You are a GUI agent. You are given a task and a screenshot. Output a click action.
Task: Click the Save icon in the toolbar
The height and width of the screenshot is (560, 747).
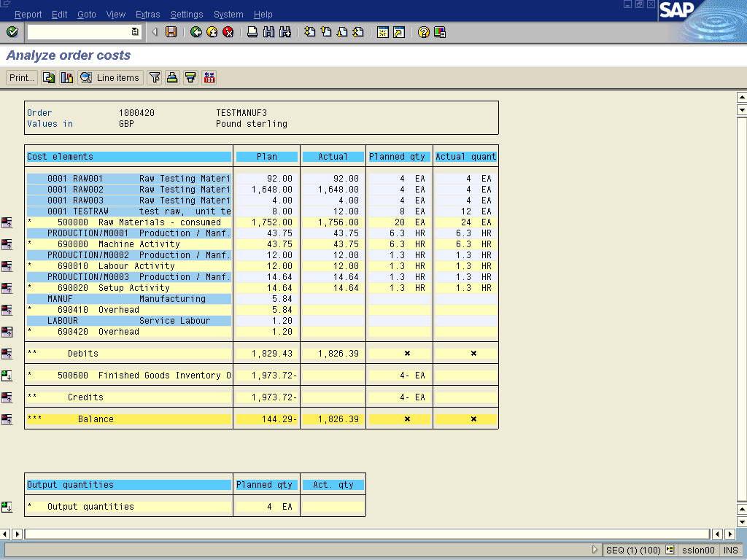point(171,32)
